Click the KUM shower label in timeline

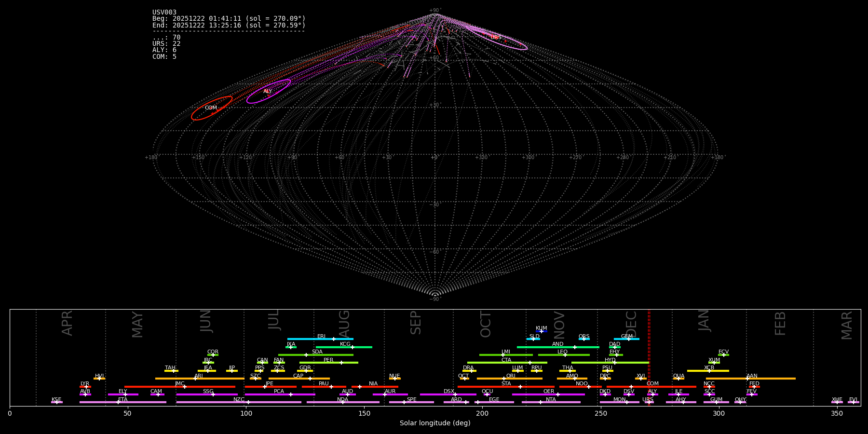(542, 328)
